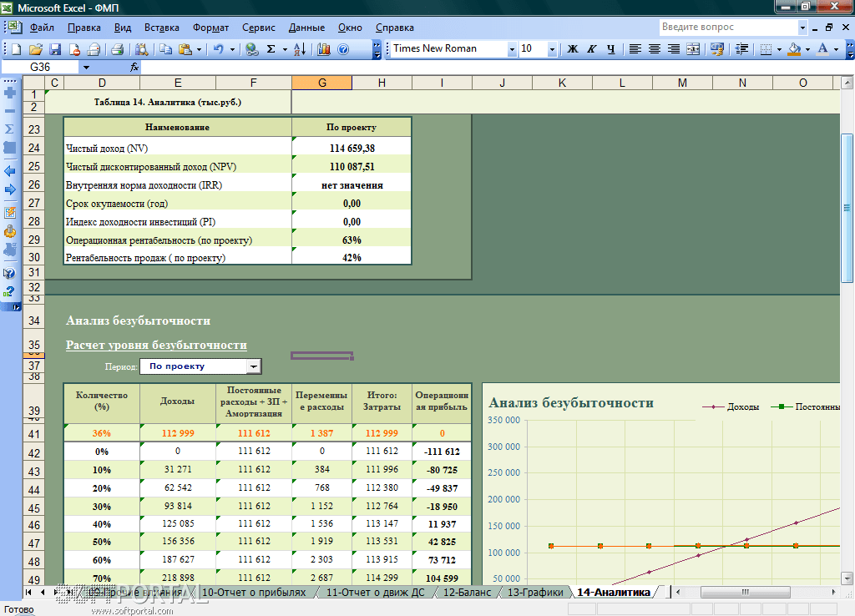Image resolution: width=855 pixels, height=616 pixels.
Task: Sort ascending with the A-Я icon
Action: pos(301,49)
